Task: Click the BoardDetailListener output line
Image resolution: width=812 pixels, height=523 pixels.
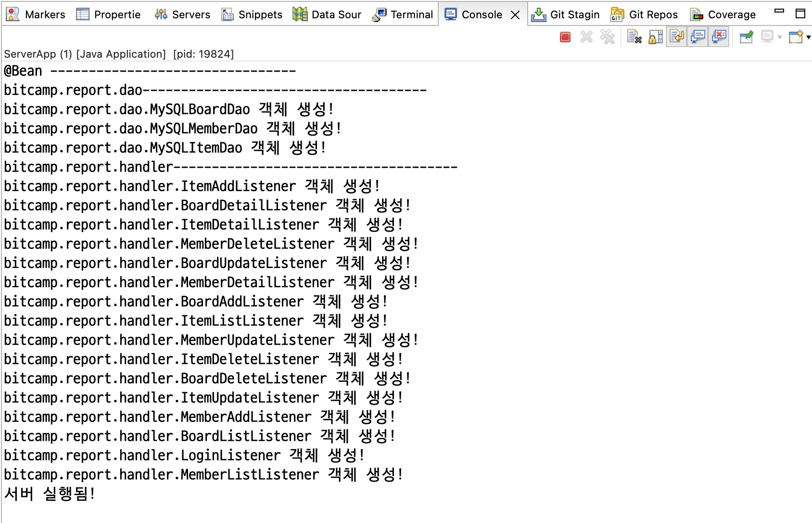Action: click(207, 205)
